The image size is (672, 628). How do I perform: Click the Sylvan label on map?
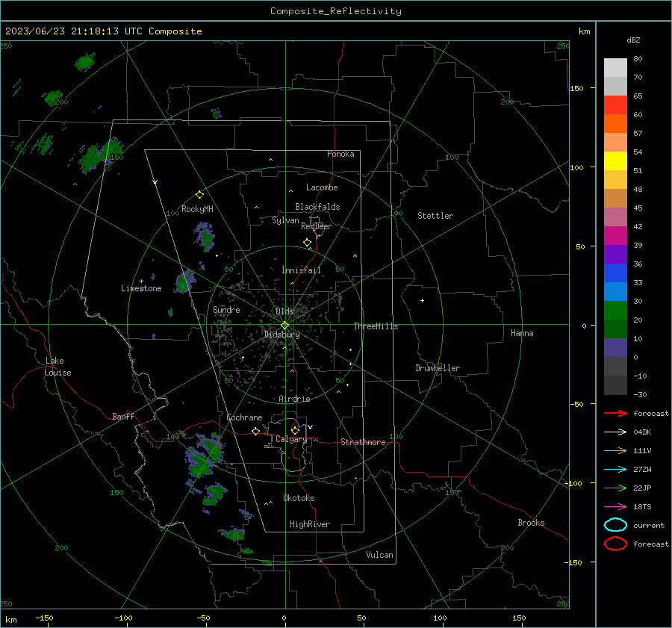(x=285, y=220)
